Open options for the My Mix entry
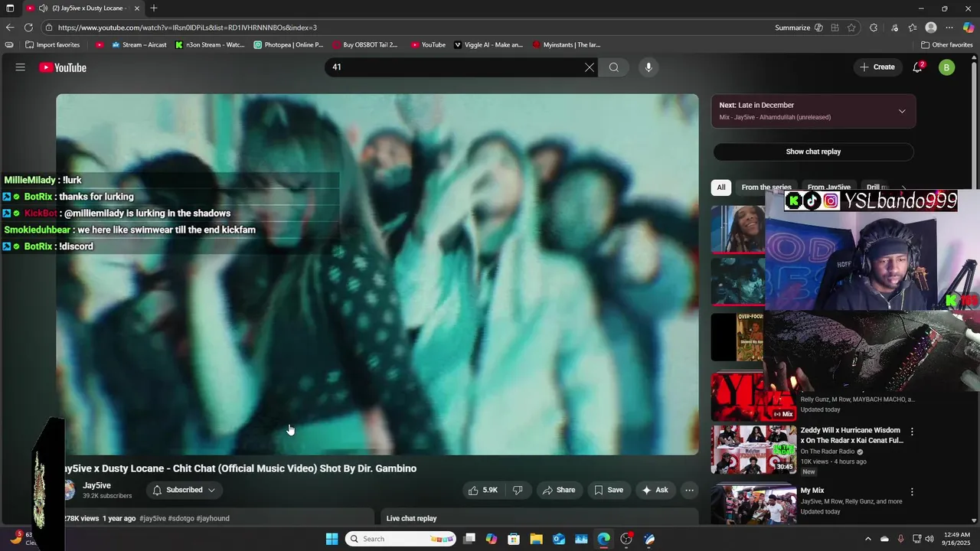The width and height of the screenshot is (980, 551). tap(912, 492)
